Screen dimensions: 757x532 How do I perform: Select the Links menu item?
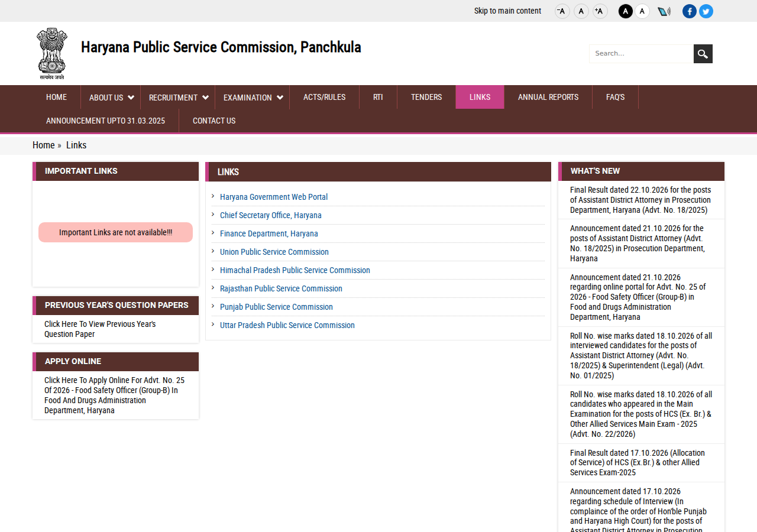coord(480,97)
